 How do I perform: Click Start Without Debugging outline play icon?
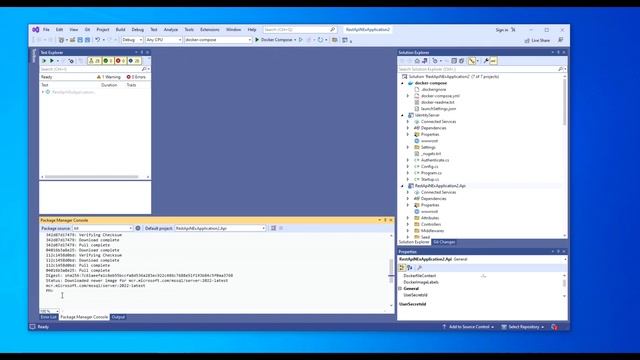301,40
